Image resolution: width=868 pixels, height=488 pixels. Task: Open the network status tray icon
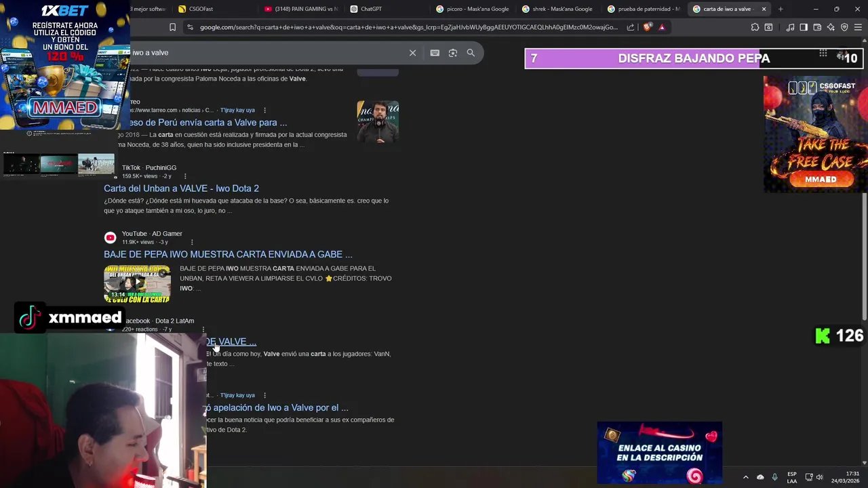(809, 477)
